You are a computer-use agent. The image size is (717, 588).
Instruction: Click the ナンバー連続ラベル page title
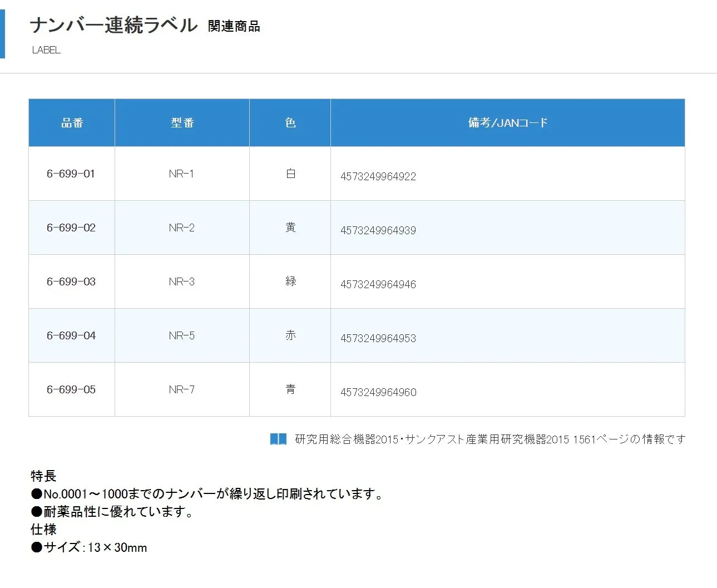pyautogui.click(x=113, y=26)
